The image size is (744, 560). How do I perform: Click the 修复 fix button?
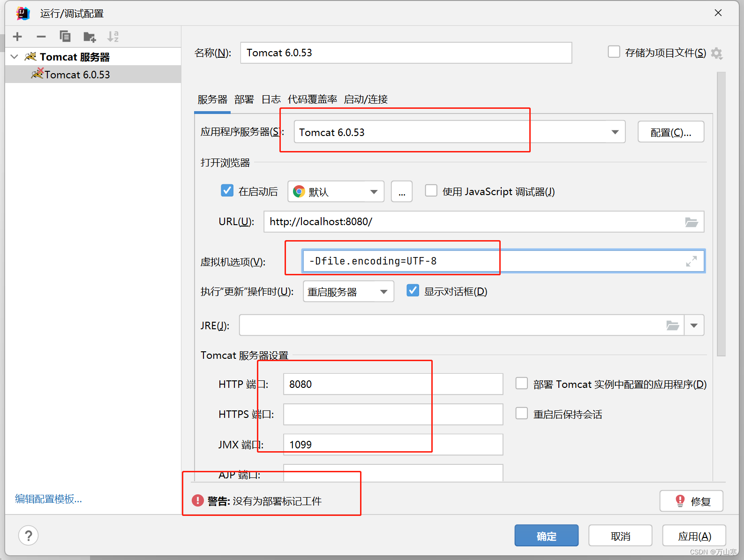(691, 501)
